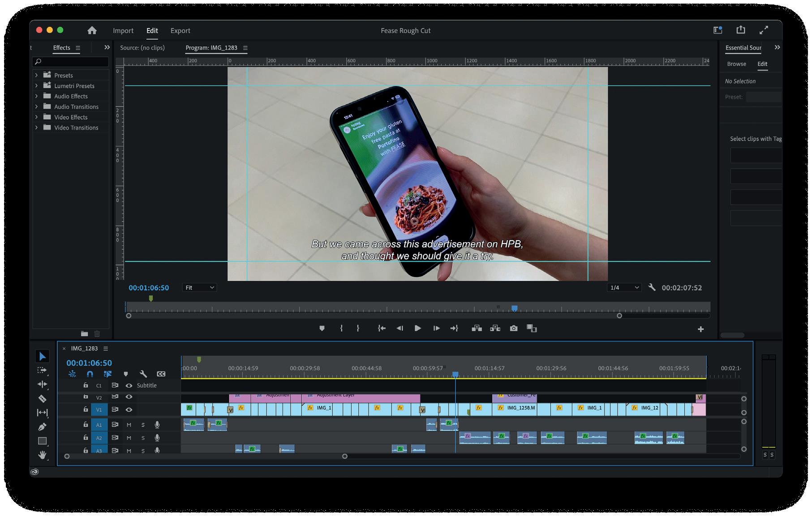
Task: Close the IMG_1283 sequence tab
Action: click(x=64, y=348)
